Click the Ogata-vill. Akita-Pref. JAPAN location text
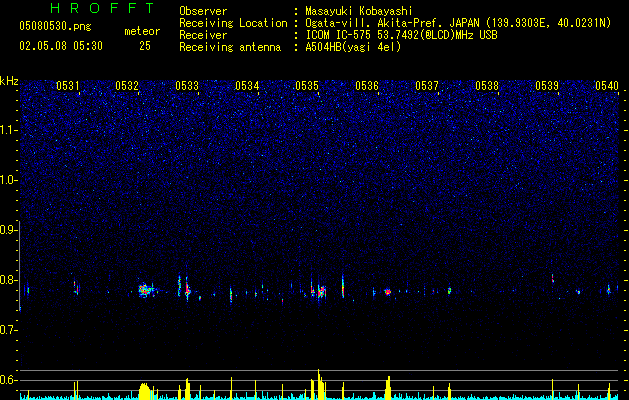The height and width of the screenshot is (400, 629). tap(458, 23)
